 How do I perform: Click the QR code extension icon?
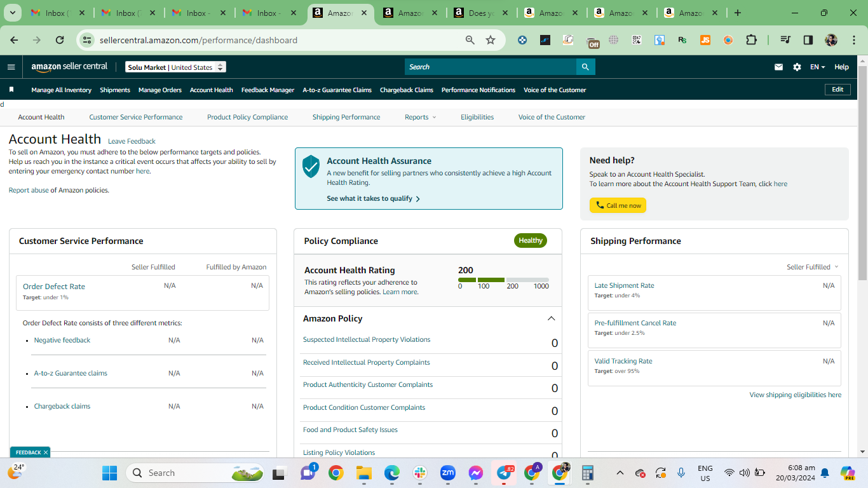637,40
